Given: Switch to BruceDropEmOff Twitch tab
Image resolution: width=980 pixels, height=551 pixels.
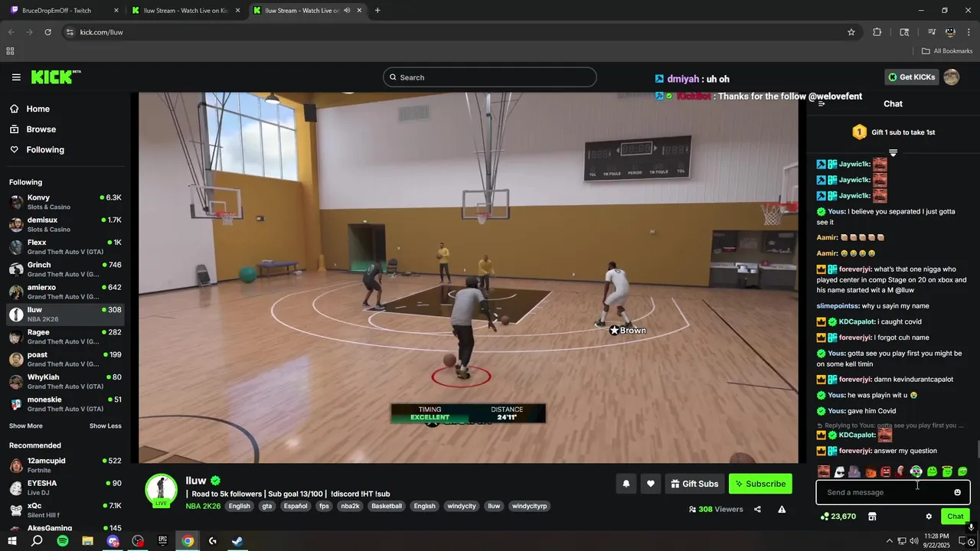Looking at the screenshot, I should click(x=64, y=11).
